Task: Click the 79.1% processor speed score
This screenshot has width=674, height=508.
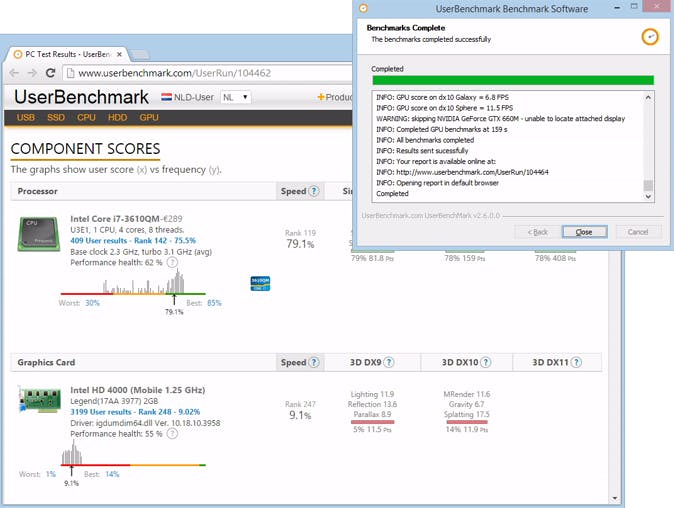Action: coord(300,244)
